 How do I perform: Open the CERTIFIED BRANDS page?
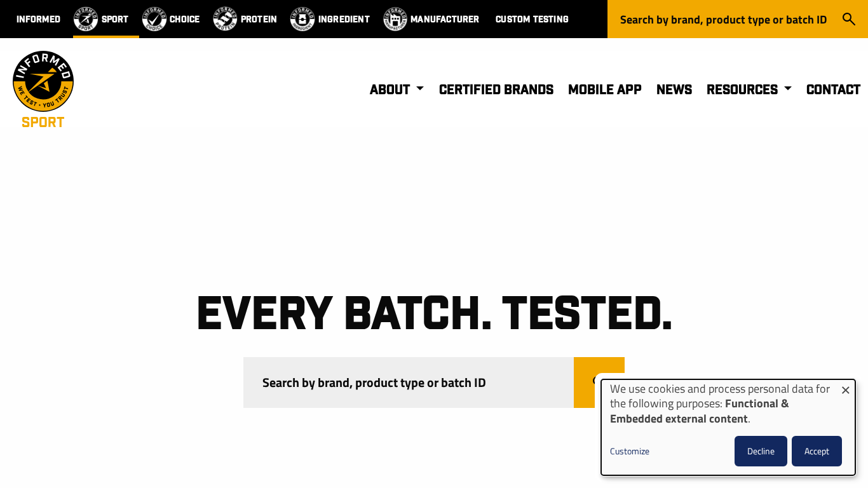pos(496,90)
